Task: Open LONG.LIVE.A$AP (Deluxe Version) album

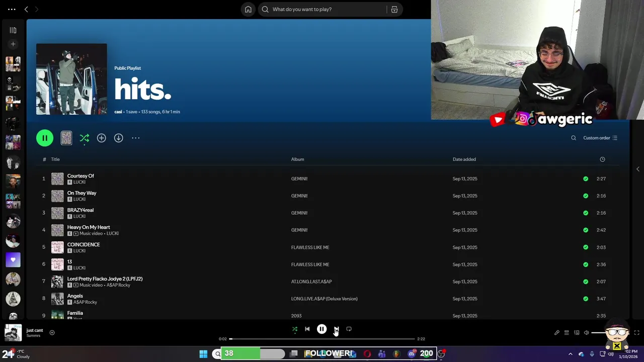Action: point(324,299)
